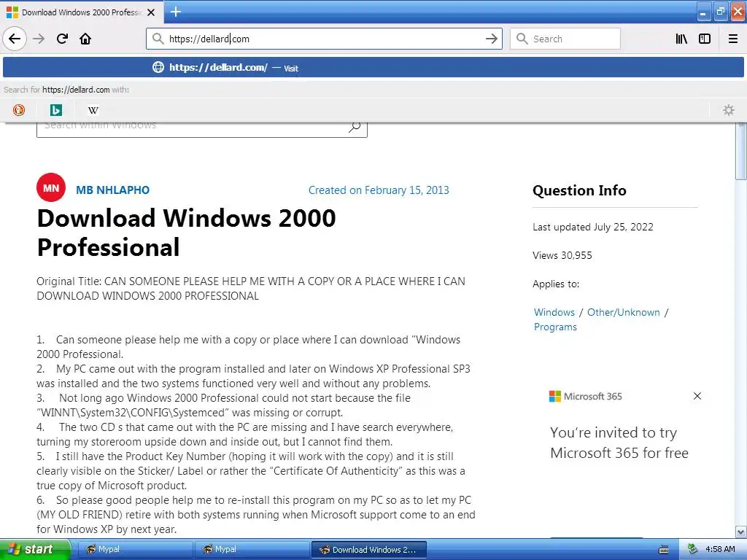Switch to the second Mypal taskbar window

(252, 550)
